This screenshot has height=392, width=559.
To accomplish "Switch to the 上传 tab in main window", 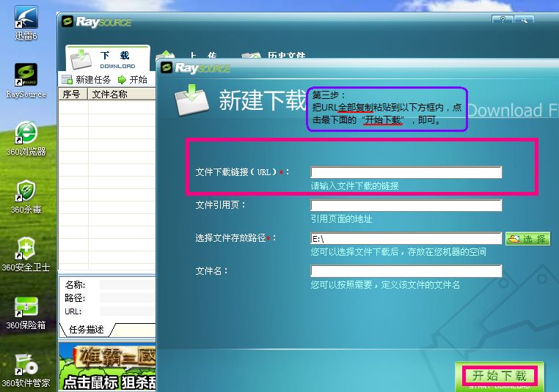I will [x=187, y=55].
